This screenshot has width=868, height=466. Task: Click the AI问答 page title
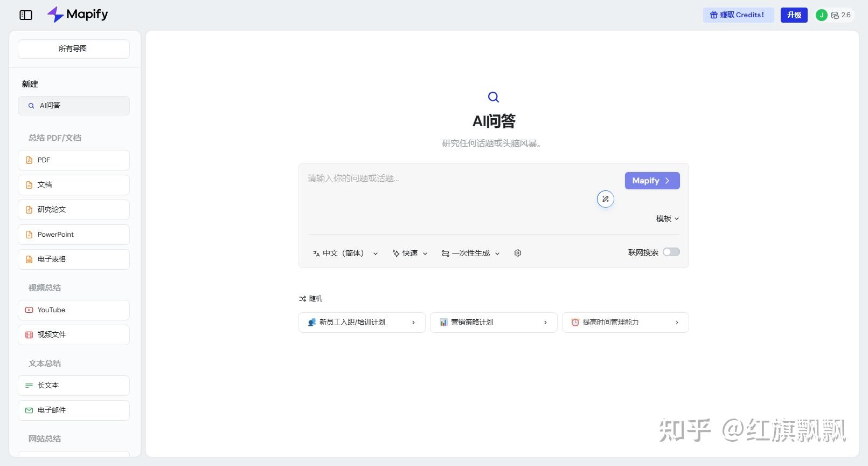coord(494,121)
